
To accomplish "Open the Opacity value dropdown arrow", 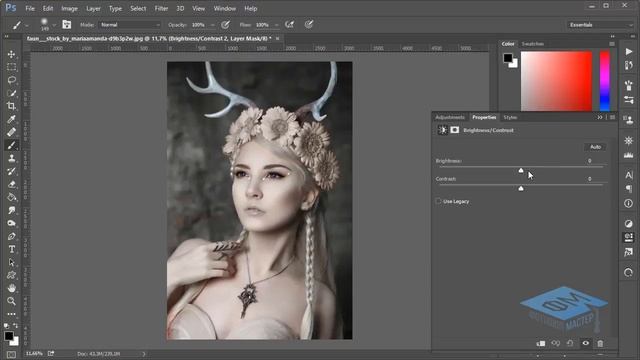I will tap(212, 25).
